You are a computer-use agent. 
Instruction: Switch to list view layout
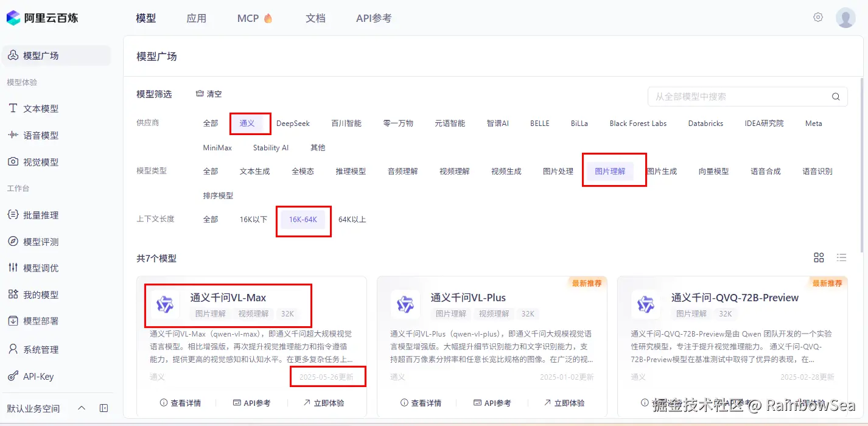841,257
